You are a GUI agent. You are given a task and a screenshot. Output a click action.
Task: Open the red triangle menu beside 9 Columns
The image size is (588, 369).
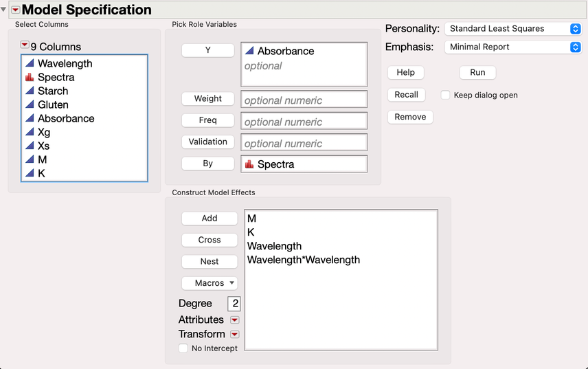click(x=25, y=45)
